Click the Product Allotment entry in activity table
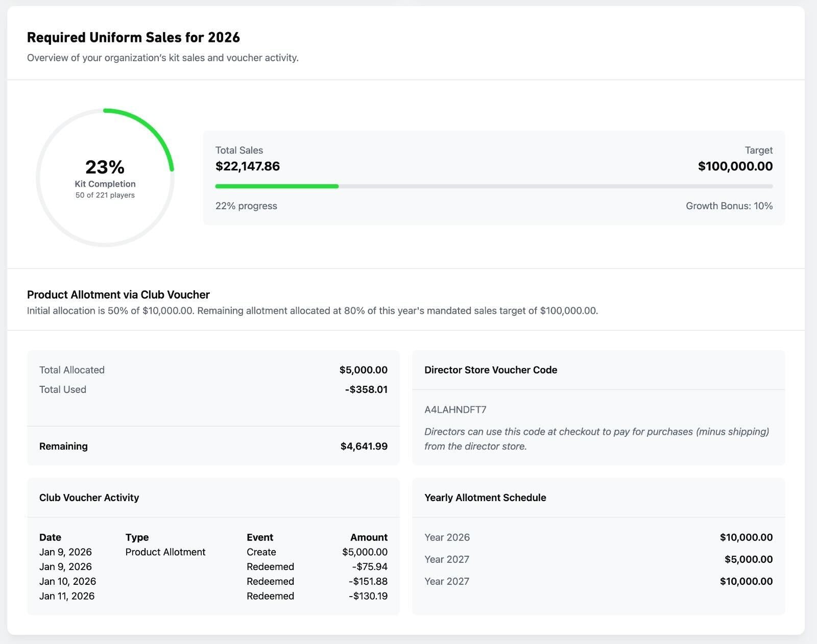This screenshot has width=817, height=644. (x=165, y=552)
